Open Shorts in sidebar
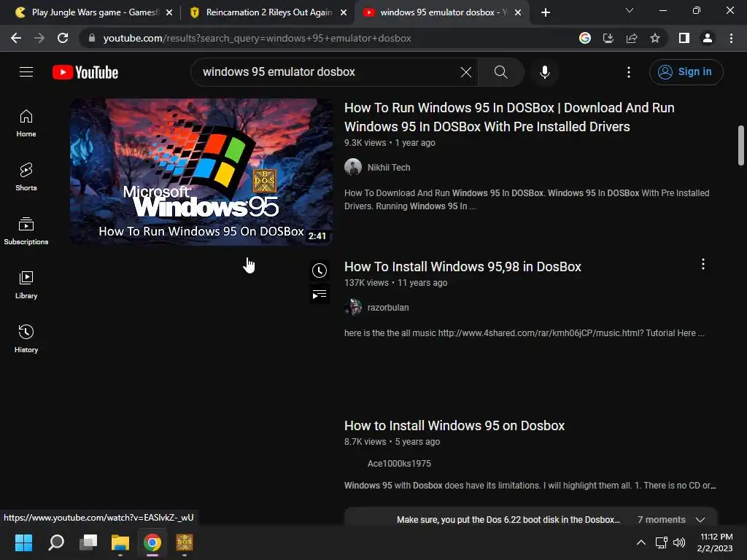This screenshot has height=560, width=747. pos(26,177)
